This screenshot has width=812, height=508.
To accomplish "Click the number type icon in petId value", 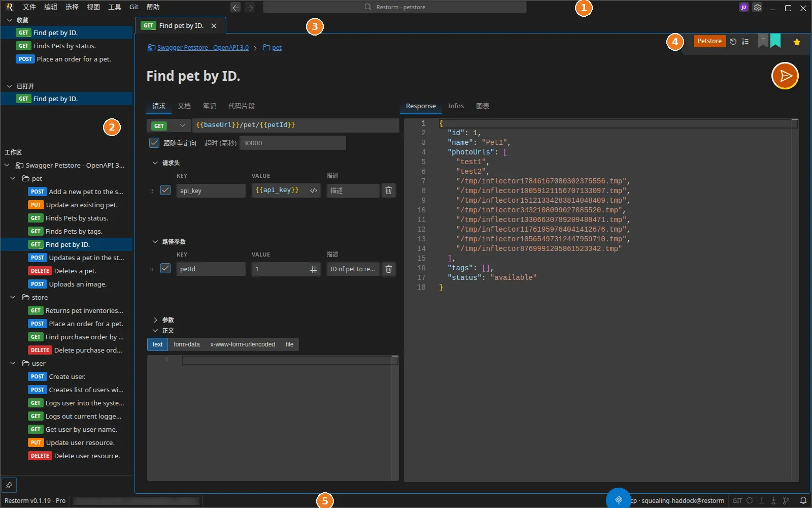I will [314, 269].
